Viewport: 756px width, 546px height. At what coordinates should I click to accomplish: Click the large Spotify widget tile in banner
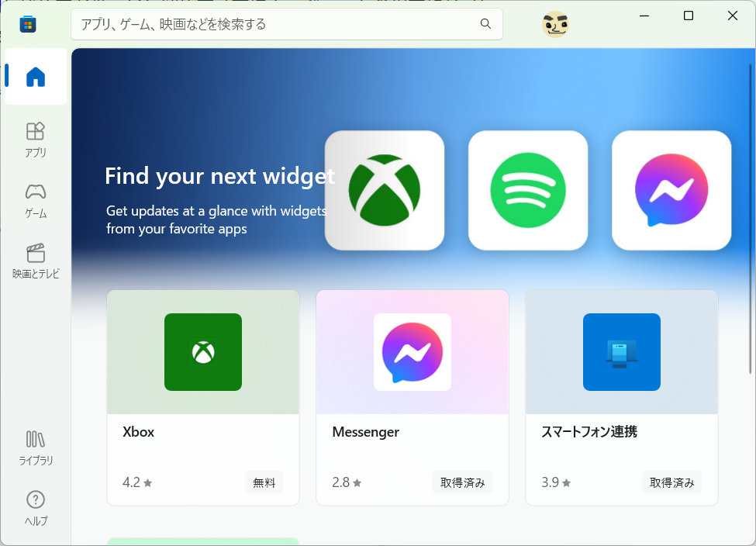click(528, 190)
